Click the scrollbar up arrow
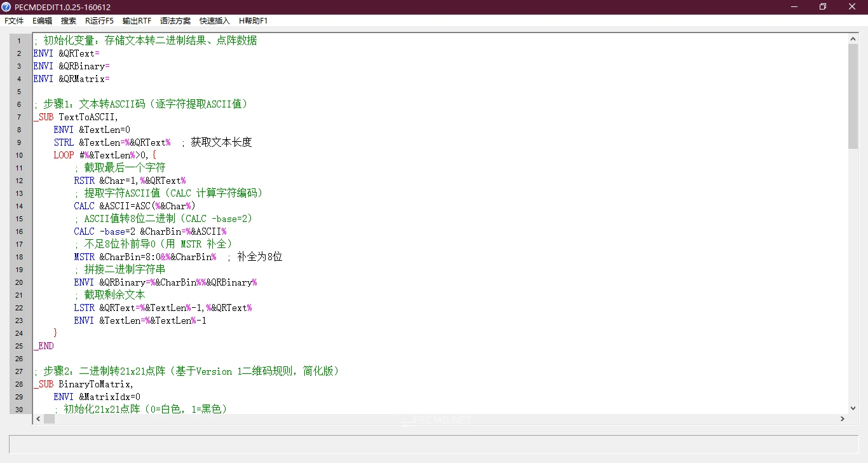 (853, 38)
